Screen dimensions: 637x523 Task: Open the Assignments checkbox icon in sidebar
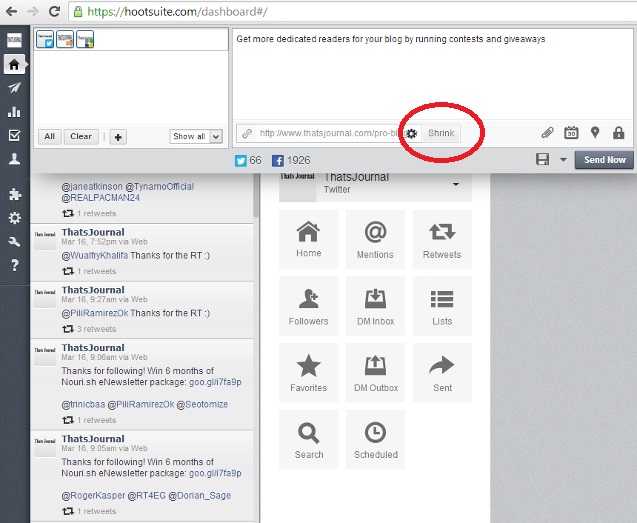[14, 135]
